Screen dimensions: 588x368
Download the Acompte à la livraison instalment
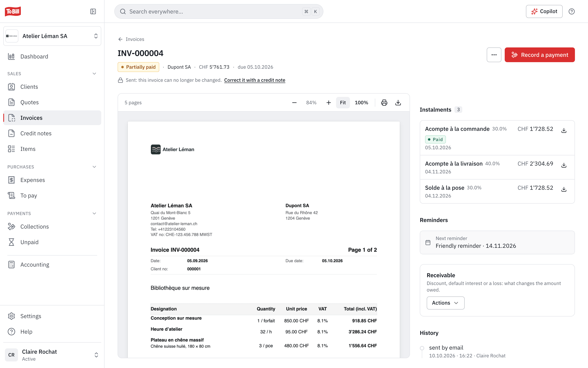pos(564,165)
